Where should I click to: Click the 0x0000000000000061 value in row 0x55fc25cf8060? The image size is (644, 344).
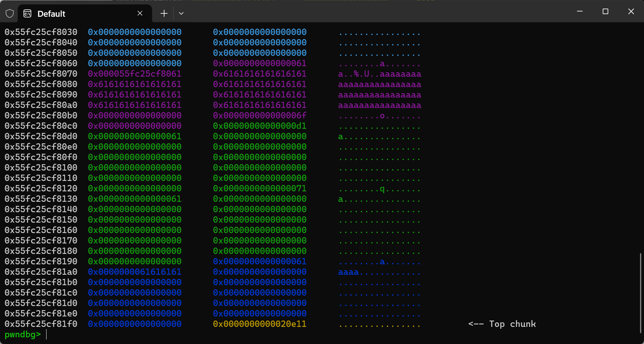tap(260, 63)
